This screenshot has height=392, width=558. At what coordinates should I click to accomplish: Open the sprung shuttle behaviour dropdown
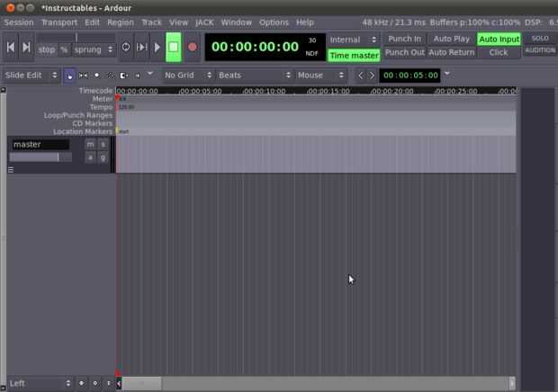click(x=94, y=49)
